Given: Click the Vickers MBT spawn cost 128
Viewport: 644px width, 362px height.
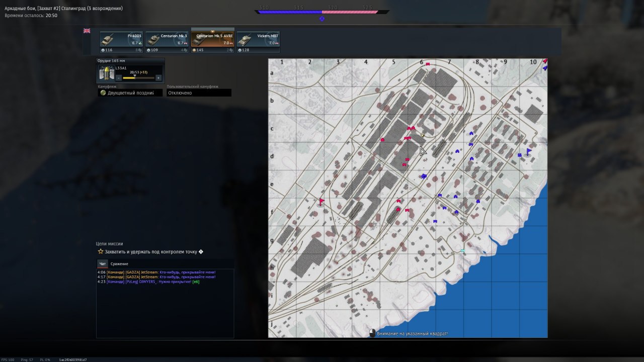Looking at the screenshot, I should [x=246, y=50].
